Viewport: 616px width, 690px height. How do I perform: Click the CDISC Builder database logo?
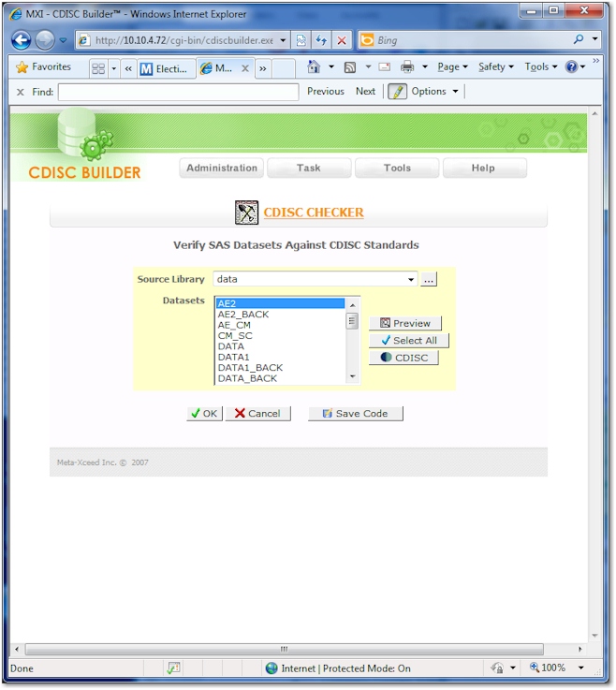tap(84, 145)
